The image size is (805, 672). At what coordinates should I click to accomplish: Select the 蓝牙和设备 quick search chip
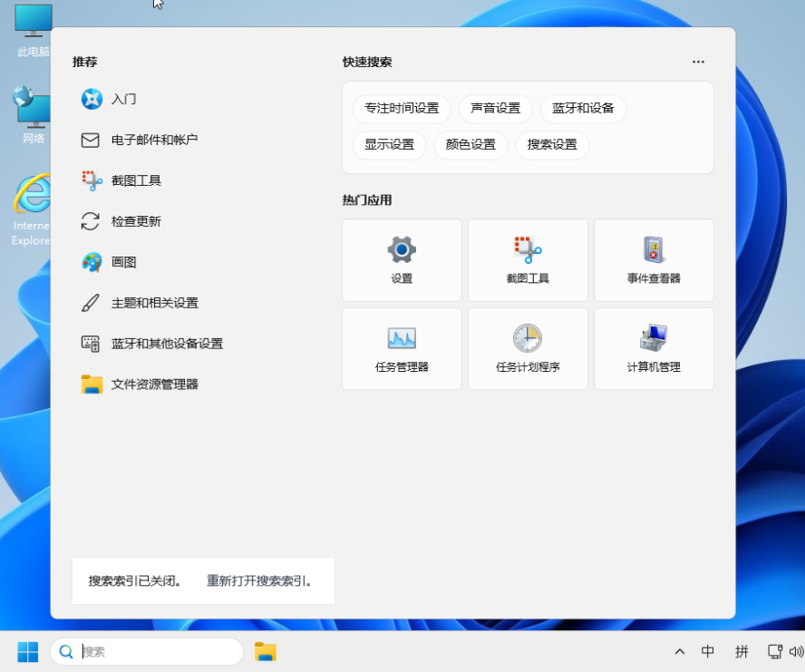pos(583,109)
